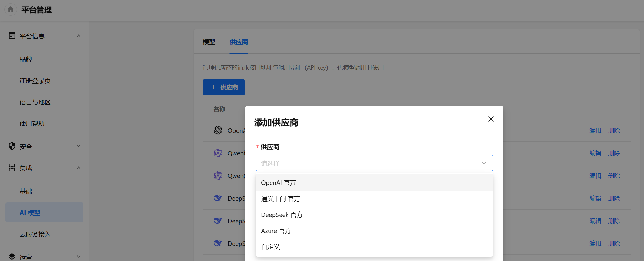The height and width of the screenshot is (261, 644).
Task: Choose 通义千问 官方 option
Action: (x=374, y=199)
